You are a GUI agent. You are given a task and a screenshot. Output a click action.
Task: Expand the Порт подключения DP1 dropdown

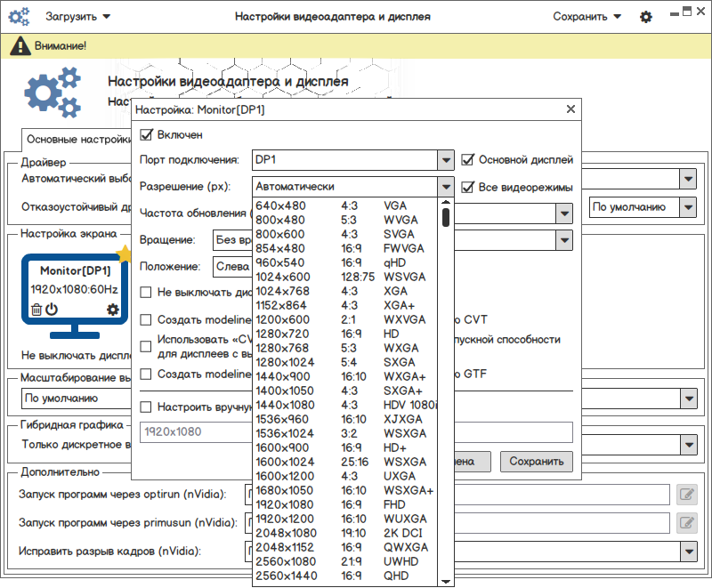(x=446, y=160)
